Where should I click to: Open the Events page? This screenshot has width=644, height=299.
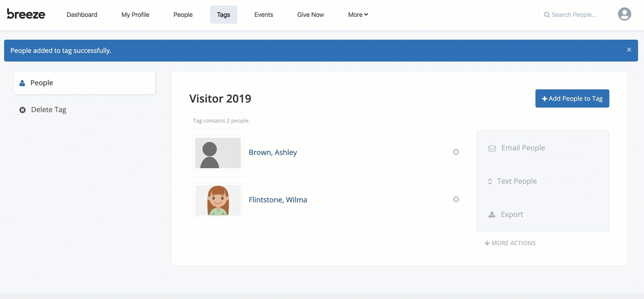264,15
